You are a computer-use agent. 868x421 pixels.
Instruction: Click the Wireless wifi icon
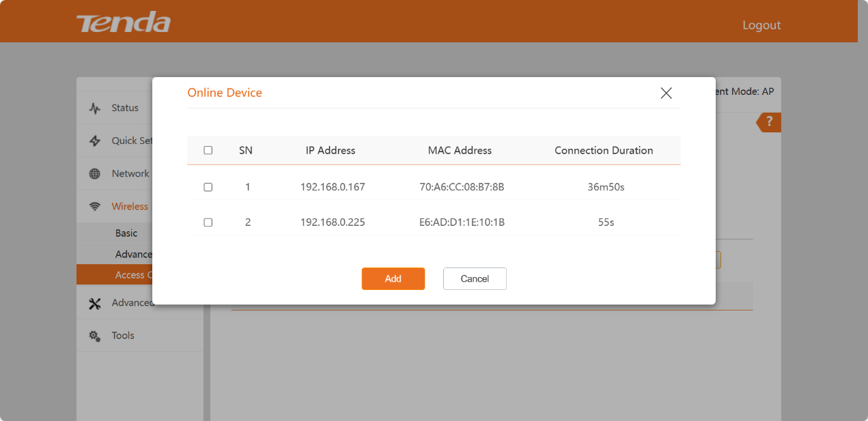(95, 207)
